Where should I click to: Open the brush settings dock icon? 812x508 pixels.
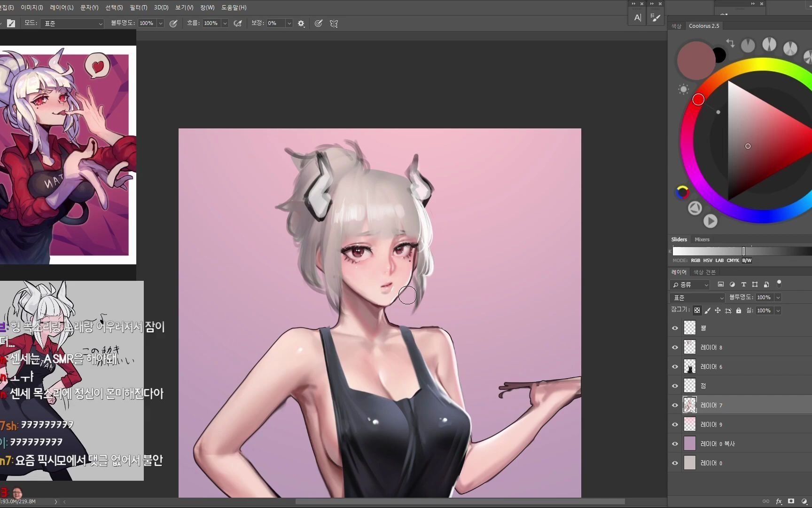point(655,17)
